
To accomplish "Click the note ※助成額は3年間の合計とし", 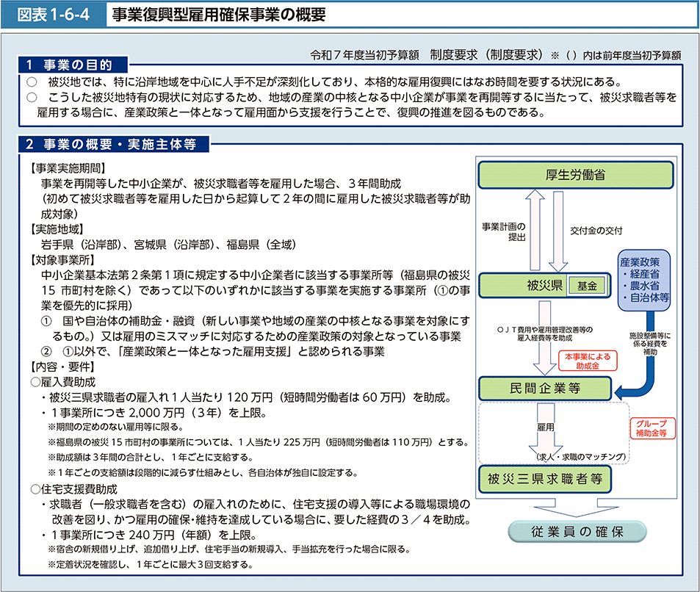I will coord(151,458).
